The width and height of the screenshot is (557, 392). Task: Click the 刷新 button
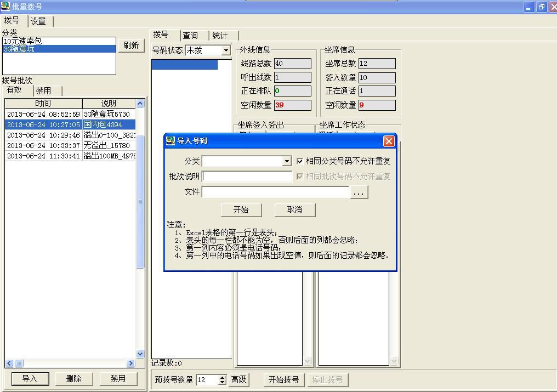pyautogui.click(x=131, y=46)
